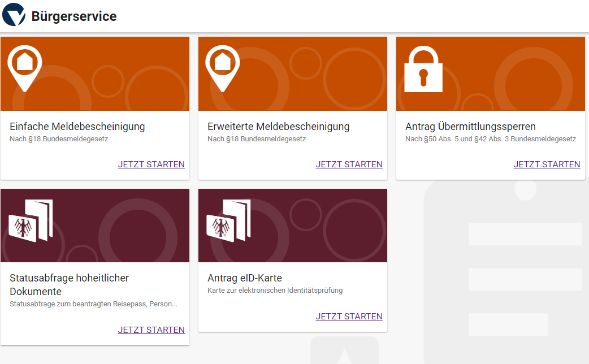Select the Statusabfrage hoheitlicher Dokumente heading
Viewport: 589px width, 364px height.
click(x=69, y=285)
